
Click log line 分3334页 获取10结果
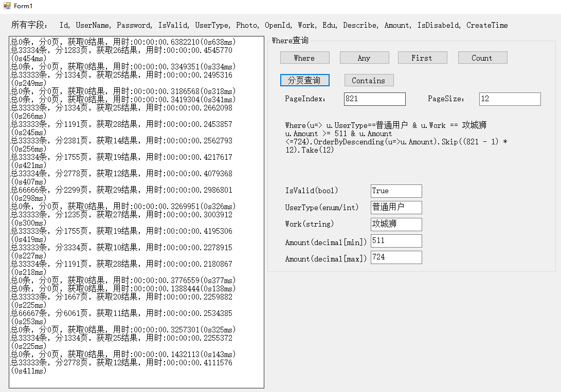[x=121, y=252]
